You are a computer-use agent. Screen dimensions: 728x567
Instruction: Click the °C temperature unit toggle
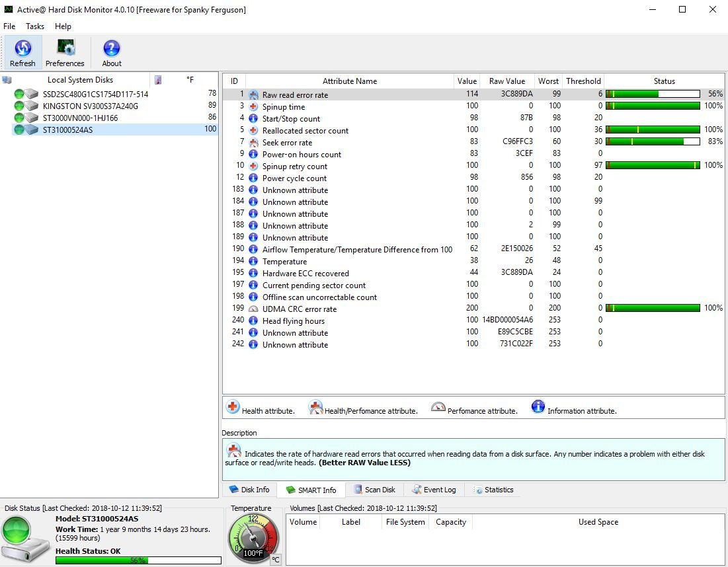[x=276, y=559]
